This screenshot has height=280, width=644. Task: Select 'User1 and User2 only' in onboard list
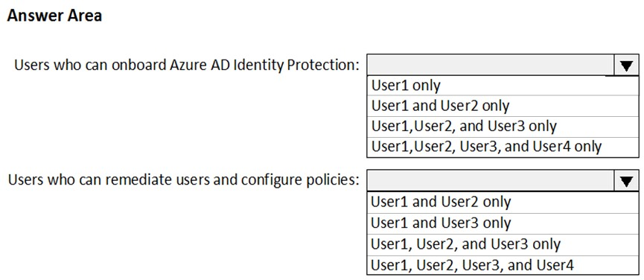point(503,106)
